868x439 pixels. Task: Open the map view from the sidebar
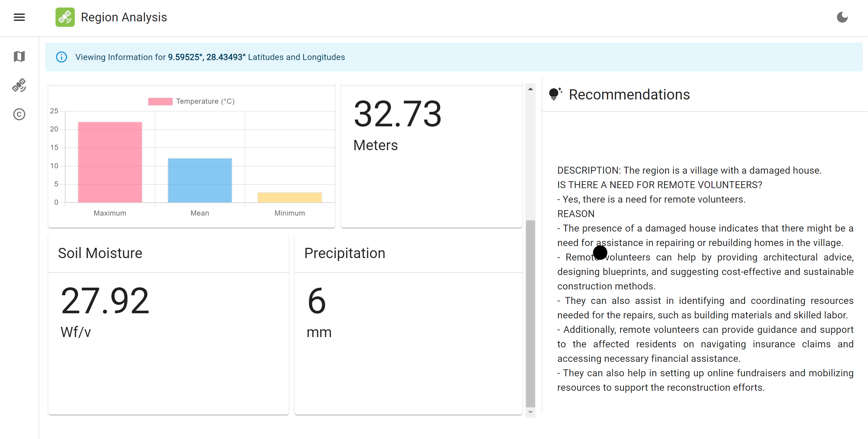point(19,56)
